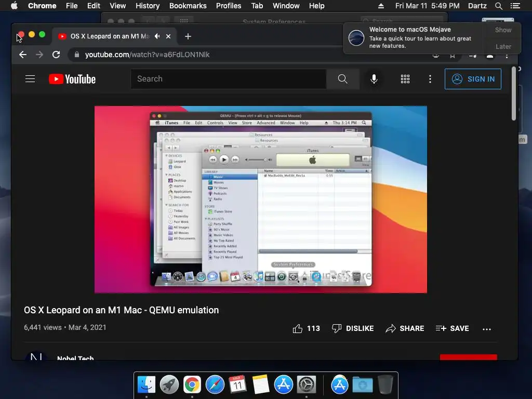Image resolution: width=532 pixels, height=399 pixels.
Task: Open Google Chrome from the Dock
Action: point(192,384)
